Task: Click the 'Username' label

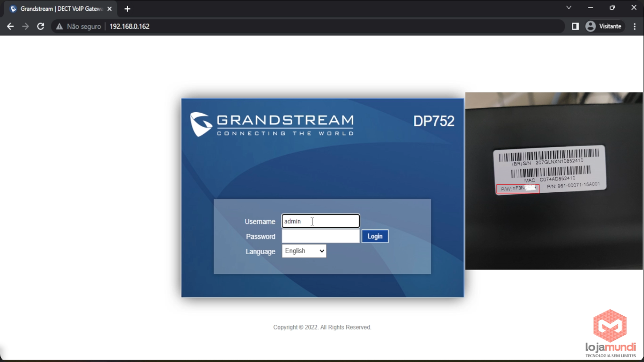Action: click(x=260, y=222)
